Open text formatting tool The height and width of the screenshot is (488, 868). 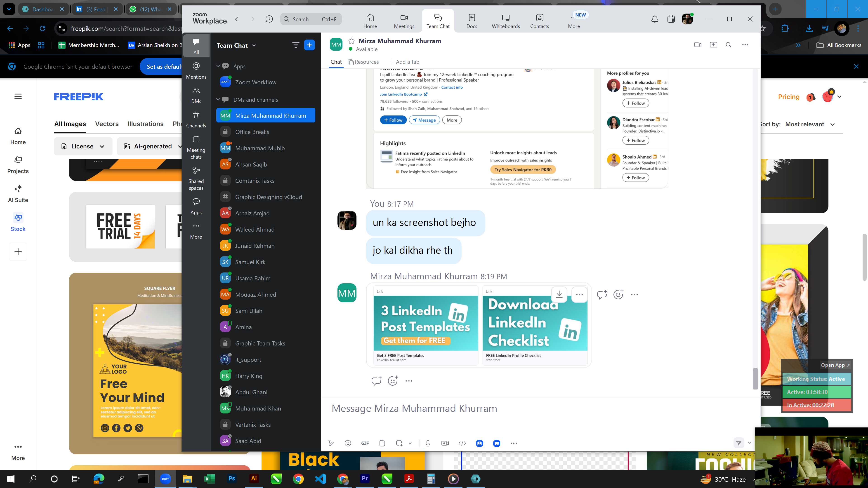click(x=331, y=443)
